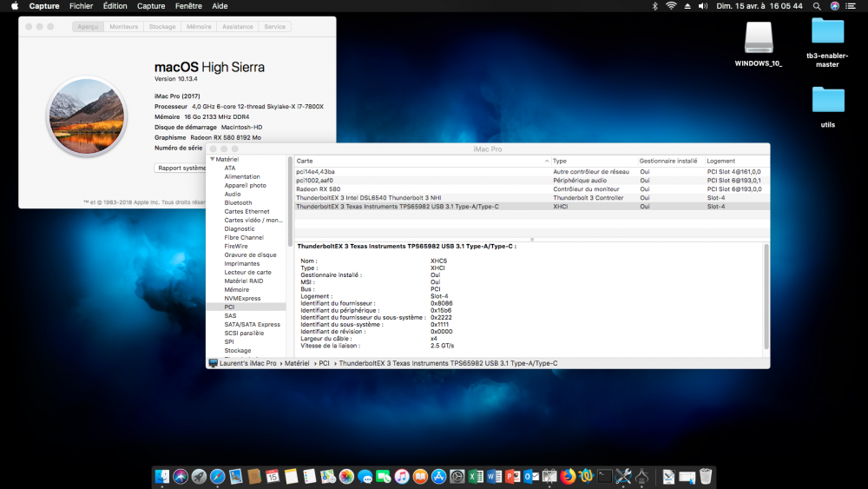Switch to Assistance tab
The height and width of the screenshot is (489, 868).
point(238,27)
